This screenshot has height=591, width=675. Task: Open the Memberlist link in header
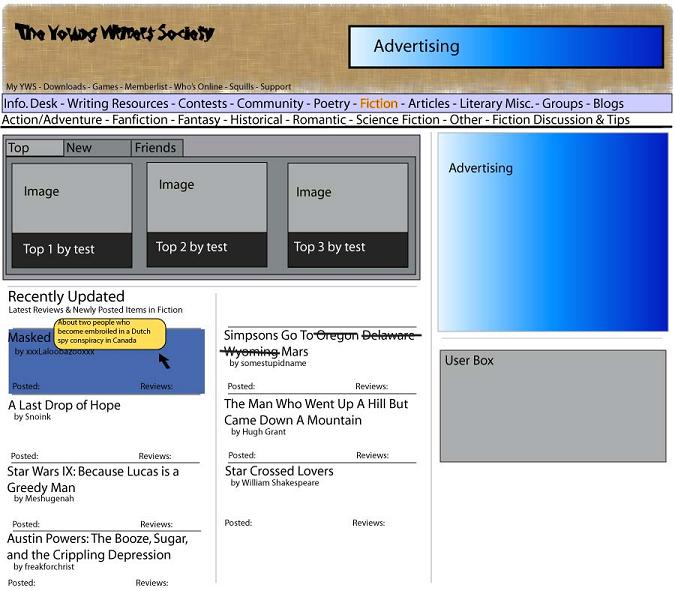pos(146,87)
